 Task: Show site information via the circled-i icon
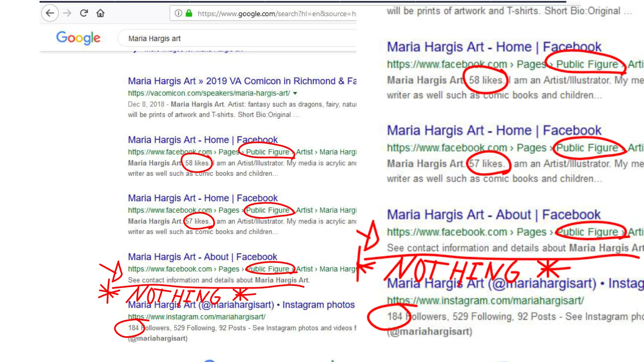pos(178,13)
